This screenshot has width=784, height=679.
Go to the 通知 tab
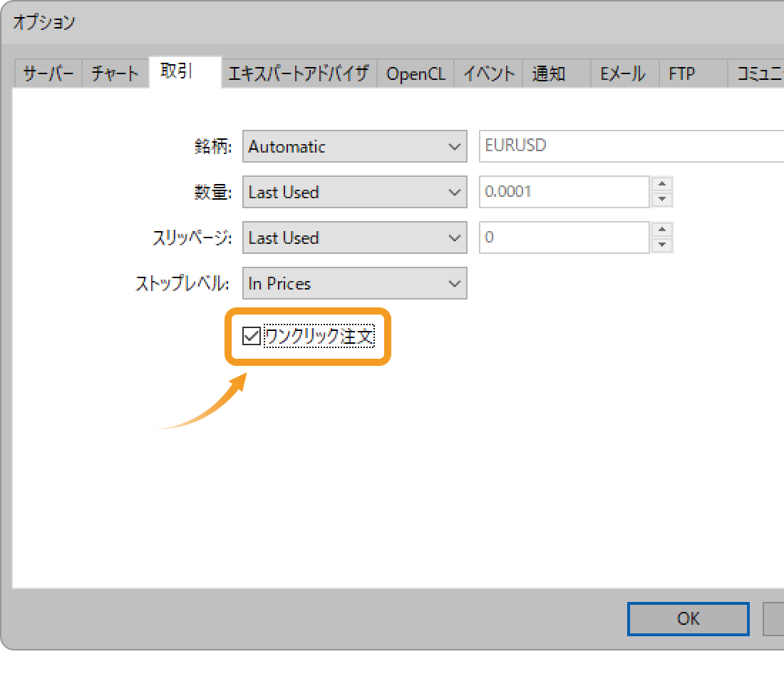[557, 73]
